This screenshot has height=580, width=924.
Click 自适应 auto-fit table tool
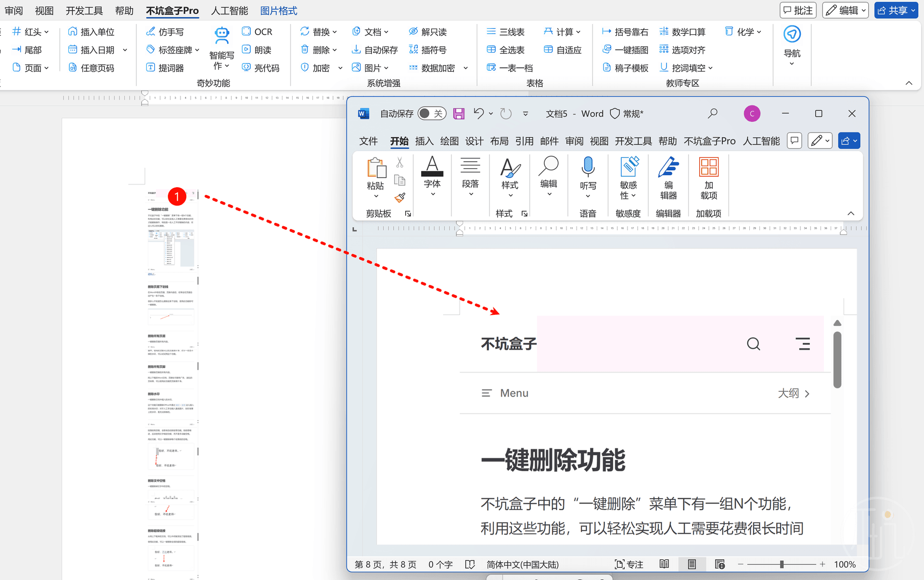tap(563, 50)
